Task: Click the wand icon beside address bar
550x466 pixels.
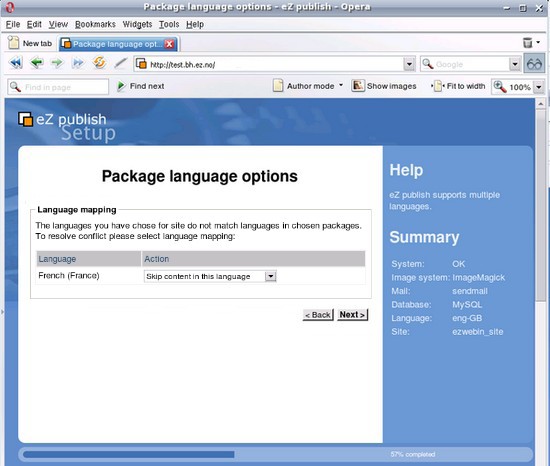Action: [x=121, y=63]
